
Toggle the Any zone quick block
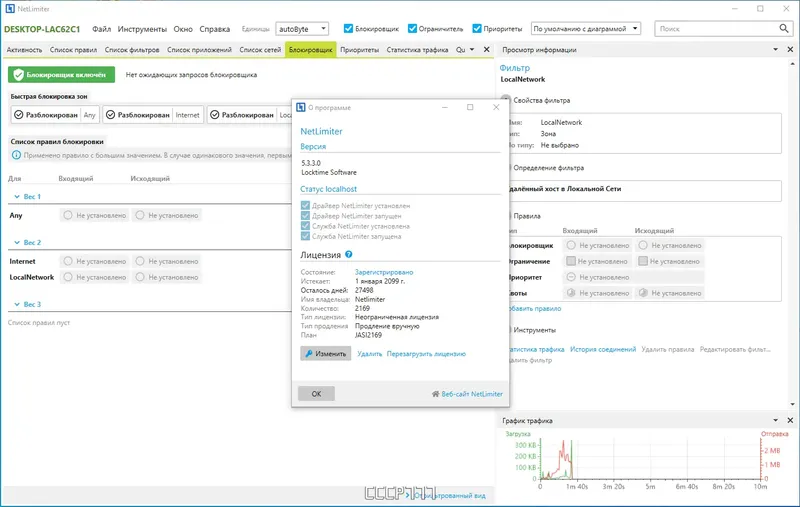[x=55, y=115]
